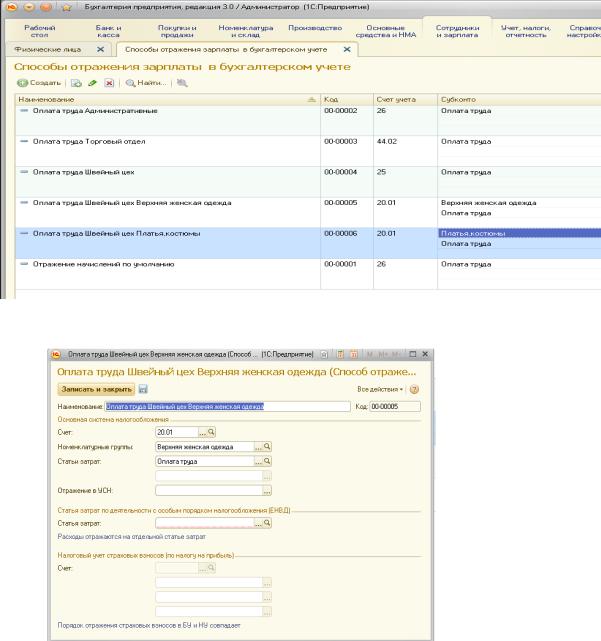The image size is (601, 641).
Task: Click the magnifier icon of ЕНВД Статья затрат field
Action: tap(267, 523)
